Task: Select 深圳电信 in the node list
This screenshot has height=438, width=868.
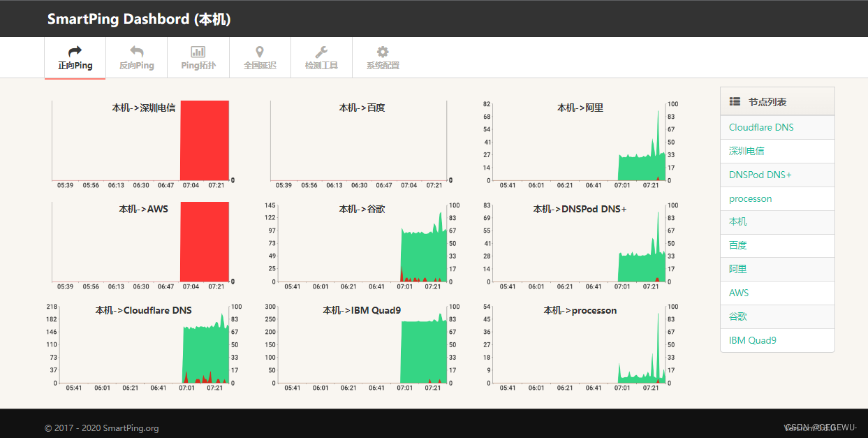Action: [777, 151]
